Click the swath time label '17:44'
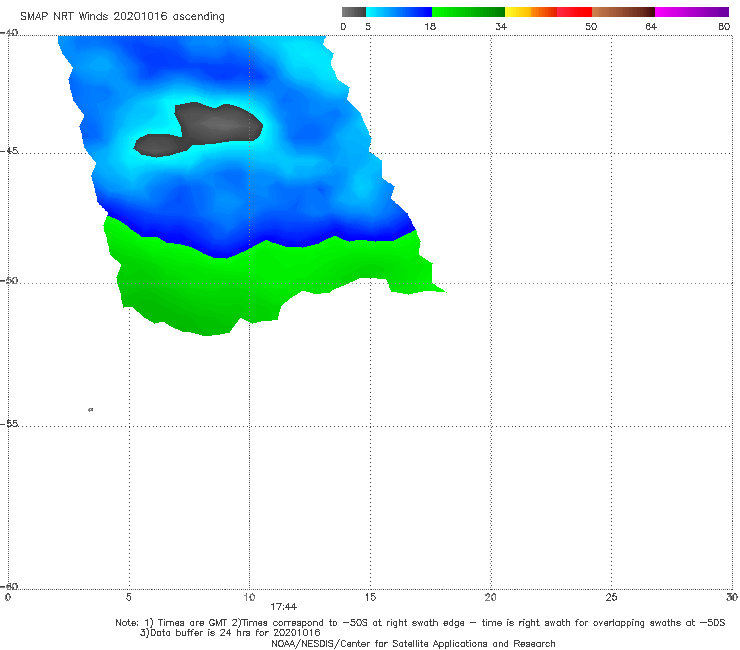Screen dimensions: 740x650 284,607
